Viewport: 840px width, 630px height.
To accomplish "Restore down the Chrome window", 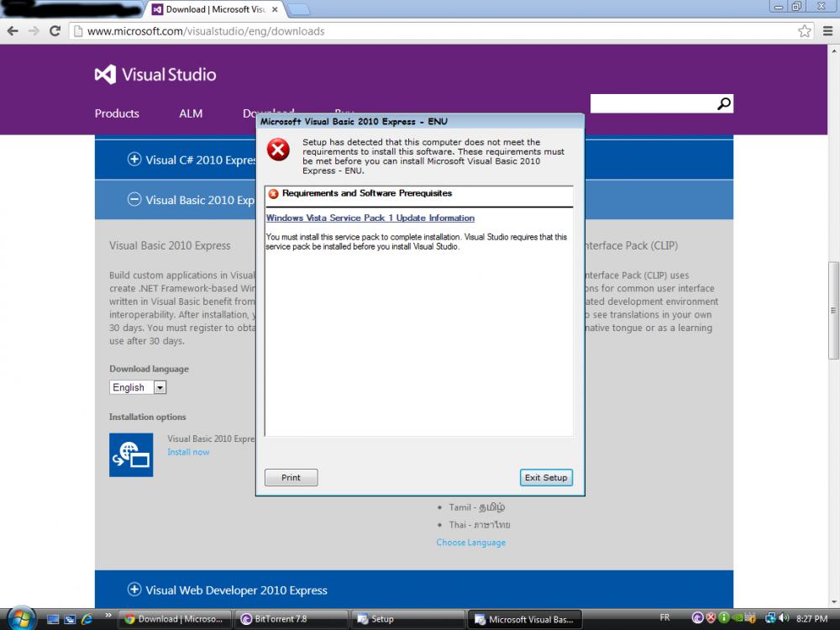I will point(796,6).
